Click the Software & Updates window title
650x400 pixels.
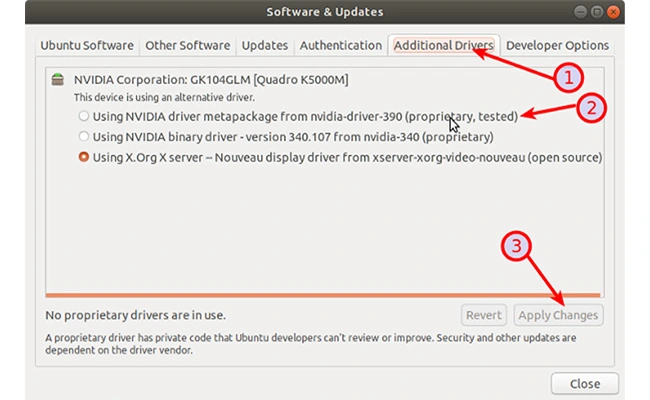pos(325,12)
